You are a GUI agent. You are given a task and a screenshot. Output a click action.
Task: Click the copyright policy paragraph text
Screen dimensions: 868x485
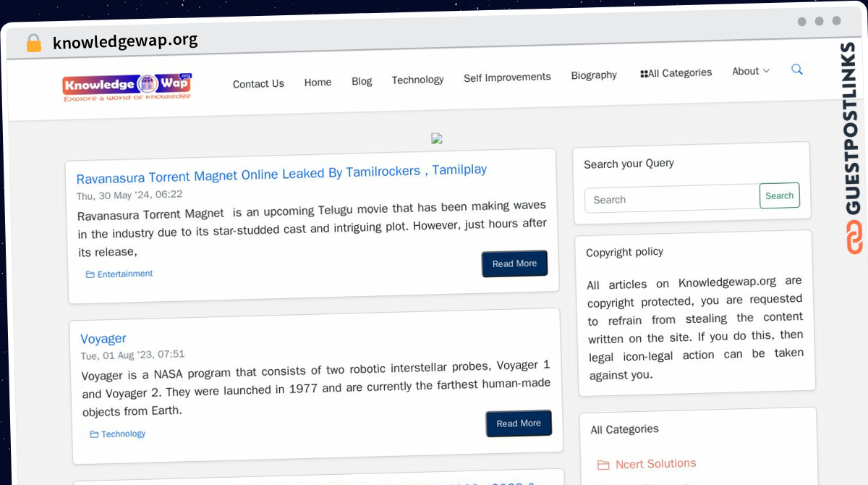click(695, 328)
